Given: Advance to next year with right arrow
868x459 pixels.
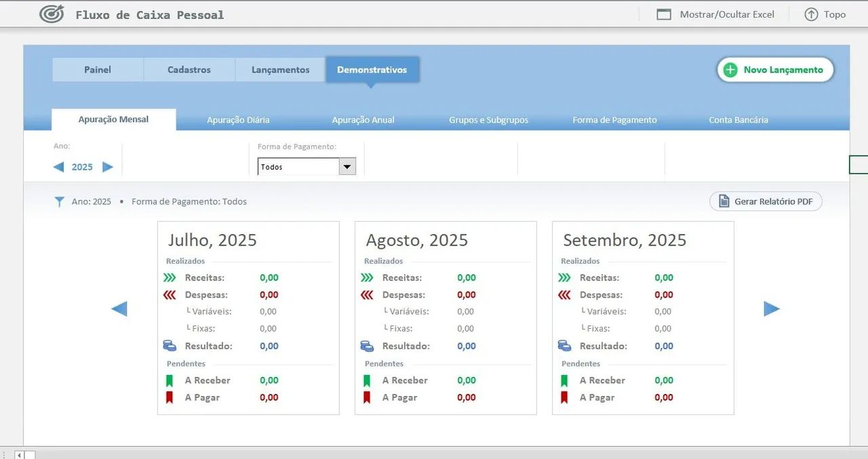Looking at the screenshot, I should click(x=108, y=167).
